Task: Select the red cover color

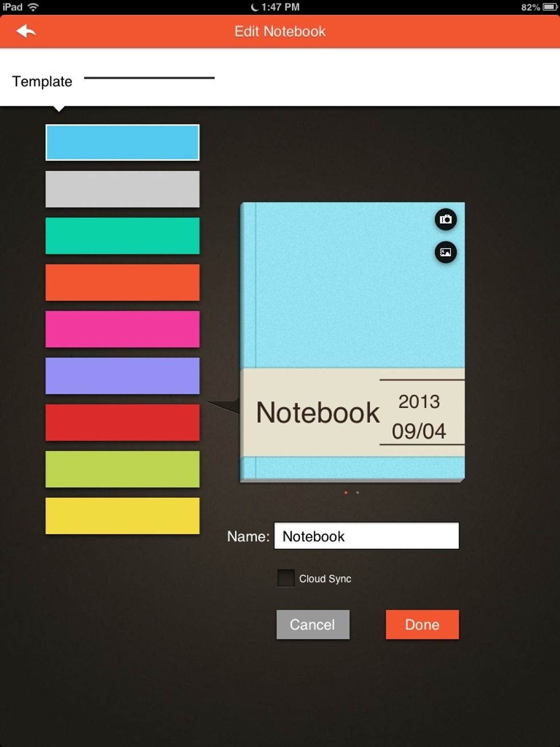Action: pyautogui.click(x=122, y=422)
